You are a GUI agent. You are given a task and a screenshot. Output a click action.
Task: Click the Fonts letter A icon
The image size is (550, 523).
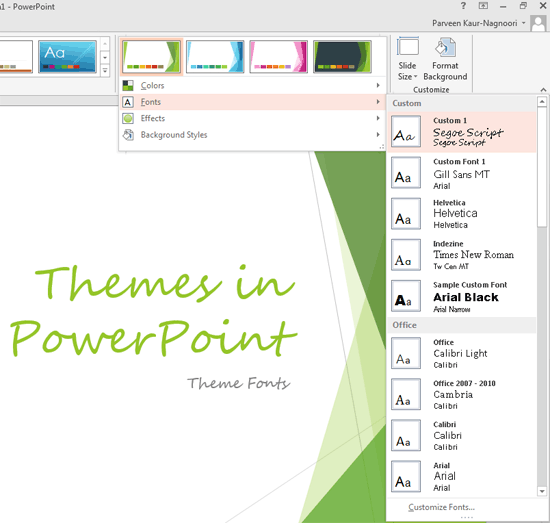pos(128,102)
